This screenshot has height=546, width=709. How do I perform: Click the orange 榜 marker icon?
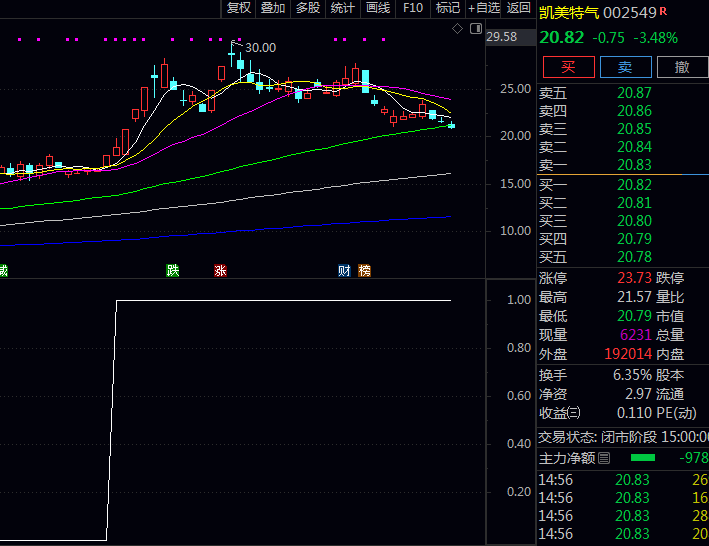[x=364, y=270]
